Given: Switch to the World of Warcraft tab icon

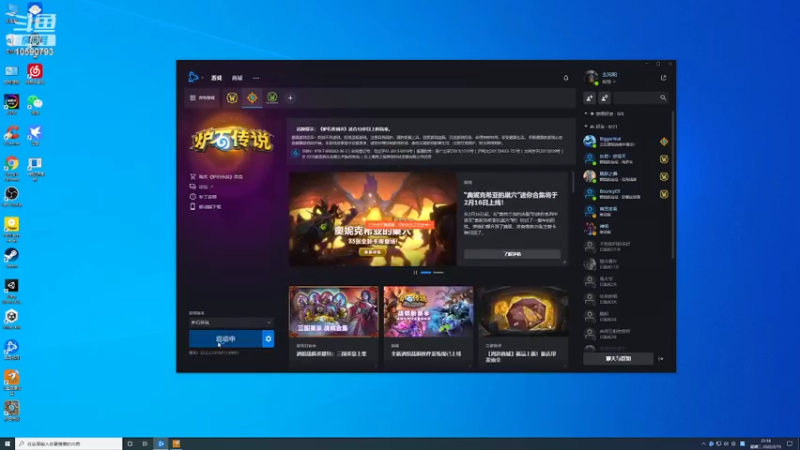Looking at the screenshot, I should click(232, 97).
